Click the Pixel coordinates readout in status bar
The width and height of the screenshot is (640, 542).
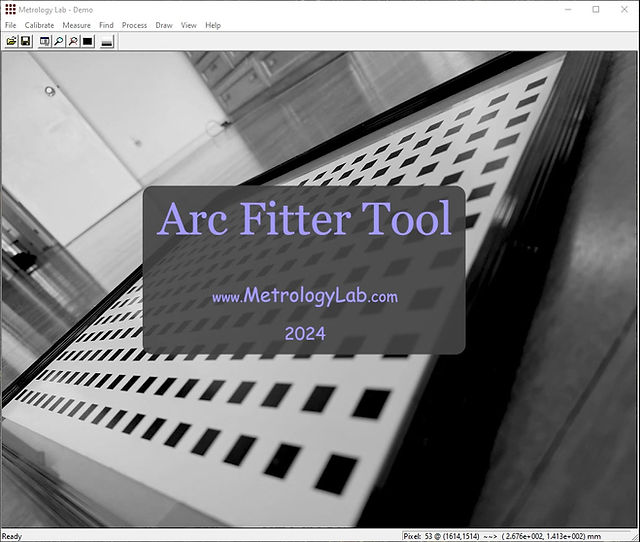point(502,536)
